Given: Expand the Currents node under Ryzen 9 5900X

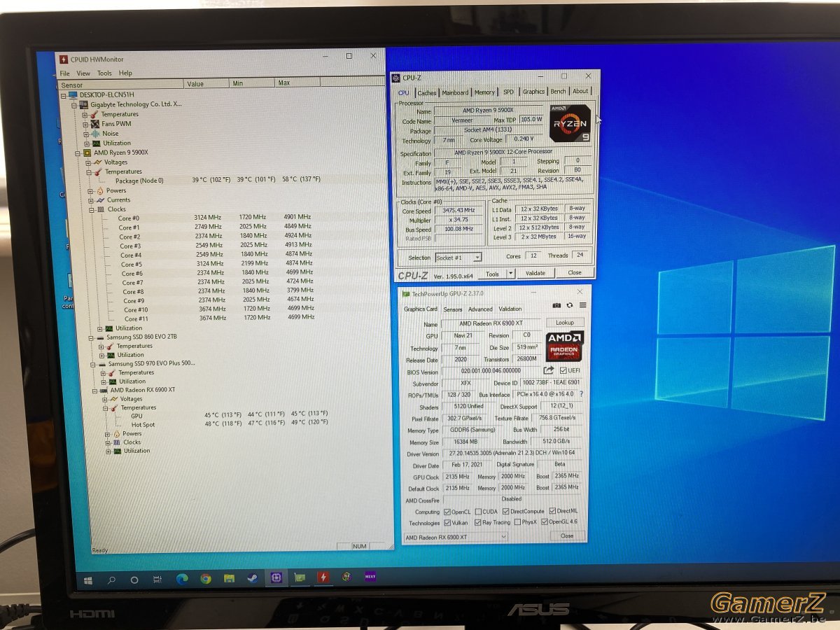Looking at the screenshot, I should tap(91, 200).
